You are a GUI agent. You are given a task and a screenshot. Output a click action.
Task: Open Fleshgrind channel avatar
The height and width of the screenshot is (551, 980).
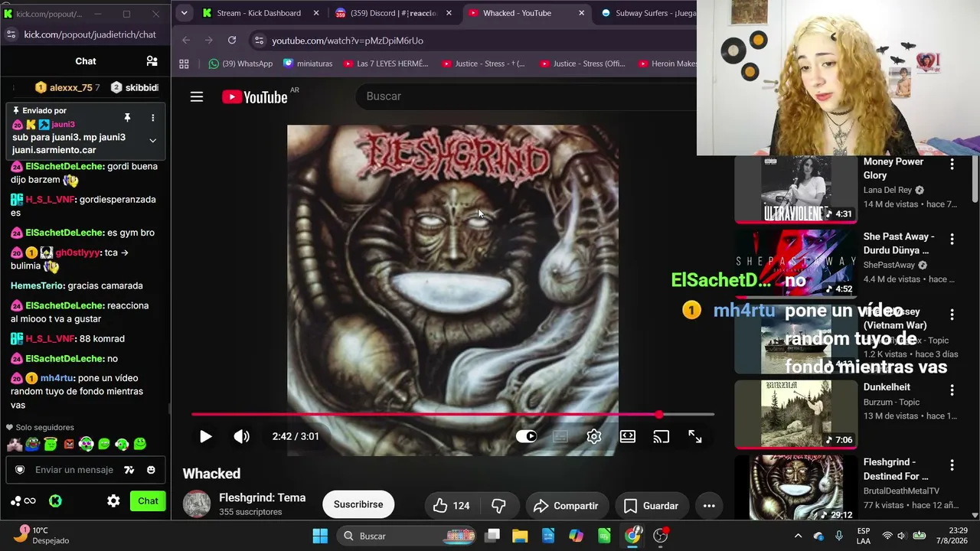(197, 504)
